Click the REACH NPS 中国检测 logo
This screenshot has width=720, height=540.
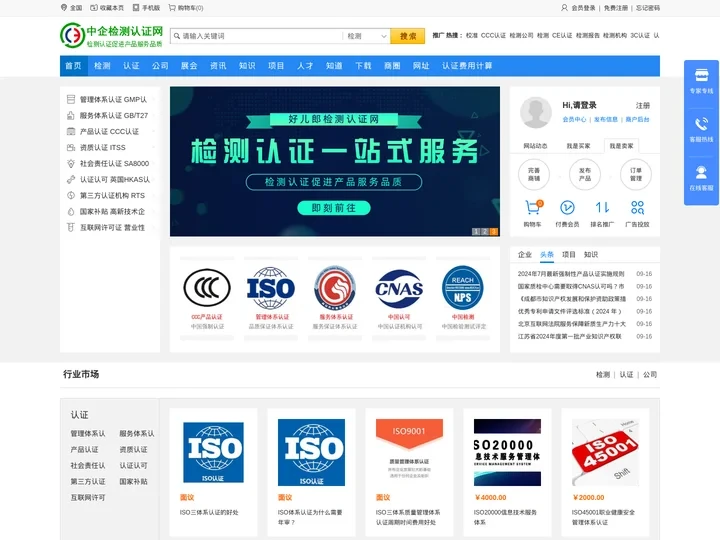(x=463, y=288)
